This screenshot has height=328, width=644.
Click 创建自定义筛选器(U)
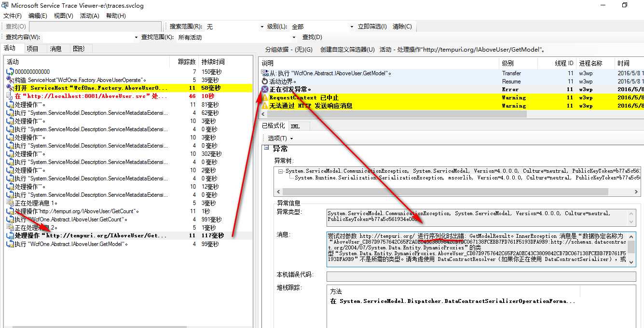[347, 49]
